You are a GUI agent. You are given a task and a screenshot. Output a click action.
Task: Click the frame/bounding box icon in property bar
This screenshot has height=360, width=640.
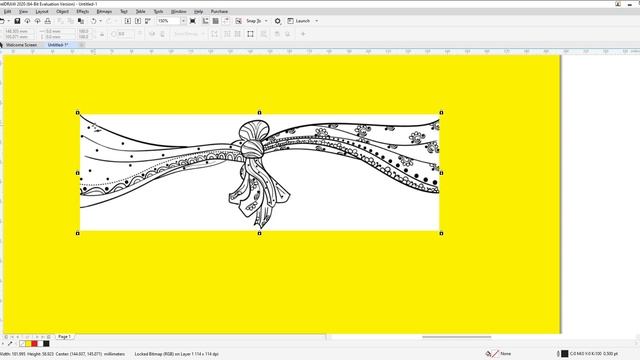(x=250, y=34)
